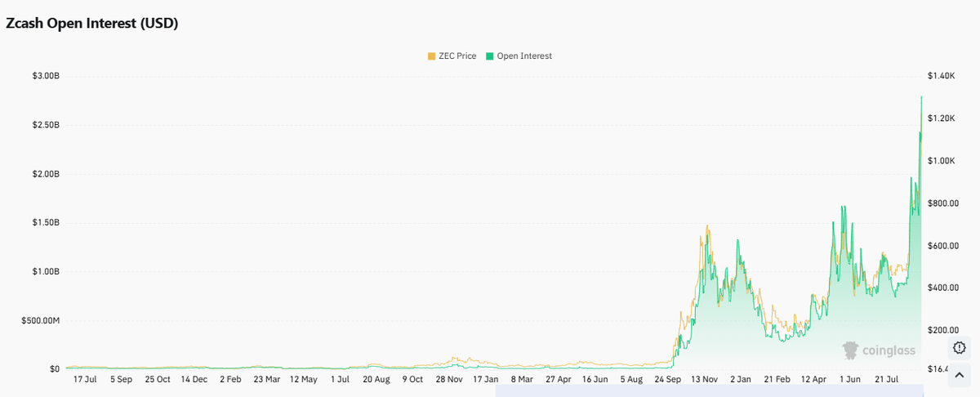Image resolution: width=980 pixels, height=397 pixels.
Task: Click the 28 Nov date label
Action: 449,380
